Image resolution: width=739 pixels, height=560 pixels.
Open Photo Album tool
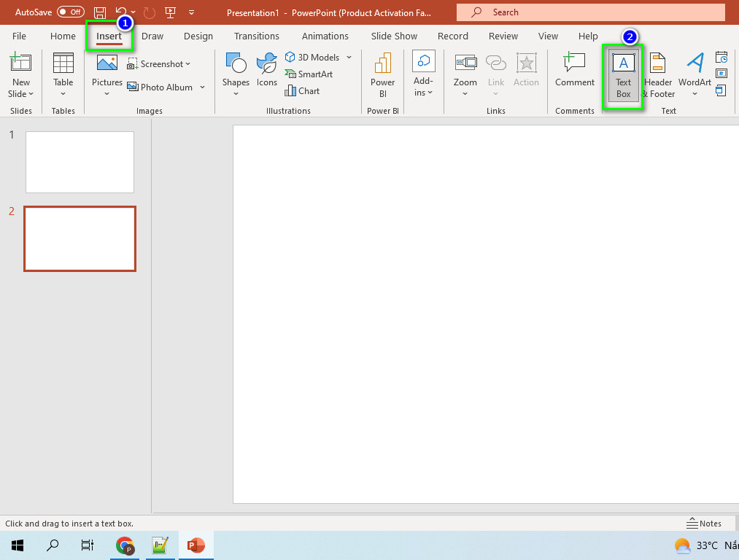click(x=160, y=87)
